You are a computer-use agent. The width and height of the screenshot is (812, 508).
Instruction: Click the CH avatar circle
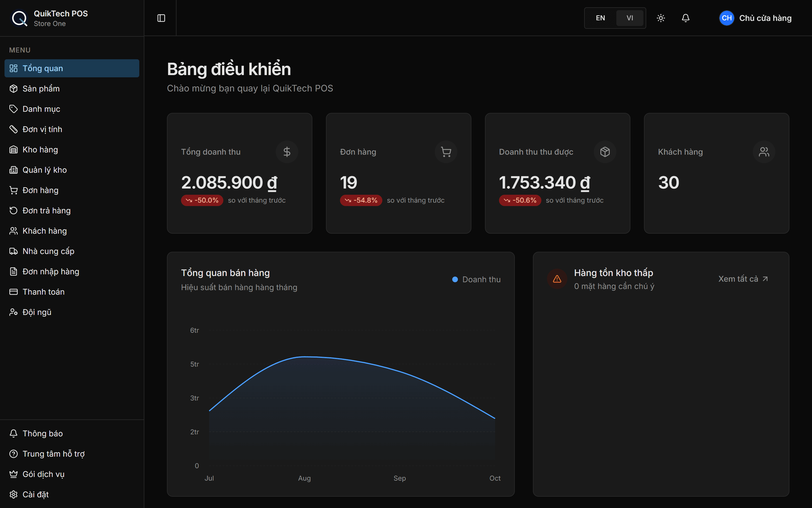pyautogui.click(x=727, y=18)
